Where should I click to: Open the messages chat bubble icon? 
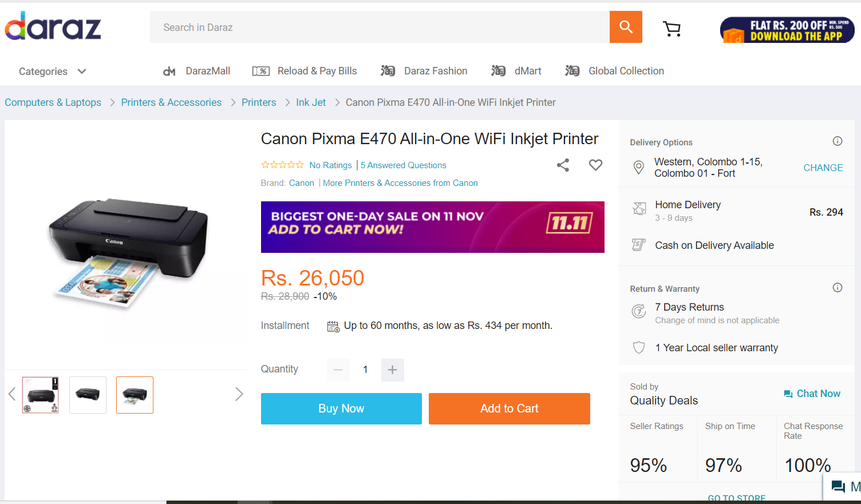tap(838, 487)
